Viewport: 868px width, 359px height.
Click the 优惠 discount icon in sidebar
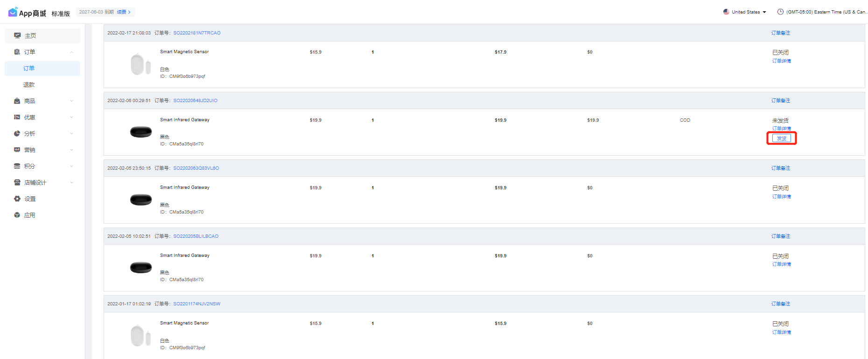point(17,117)
